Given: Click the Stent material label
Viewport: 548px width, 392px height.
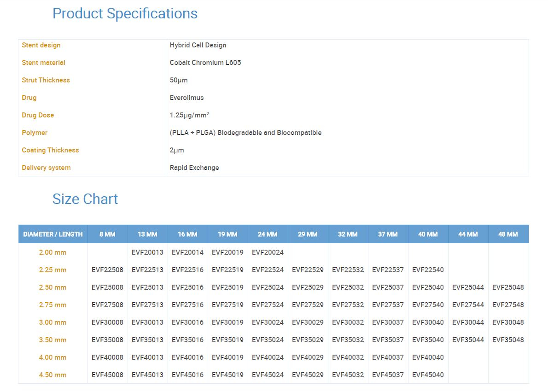Looking at the screenshot, I should (x=43, y=62).
